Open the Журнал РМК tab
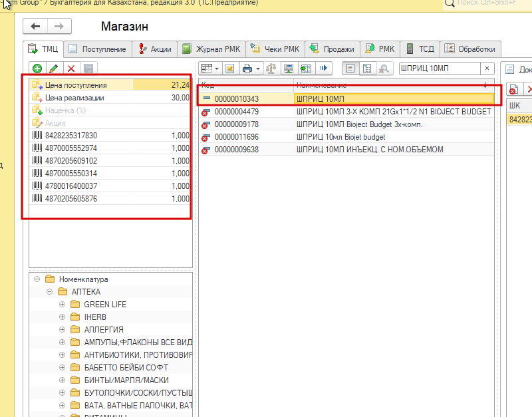The height and width of the screenshot is (417, 532). pyautogui.click(x=211, y=49)
